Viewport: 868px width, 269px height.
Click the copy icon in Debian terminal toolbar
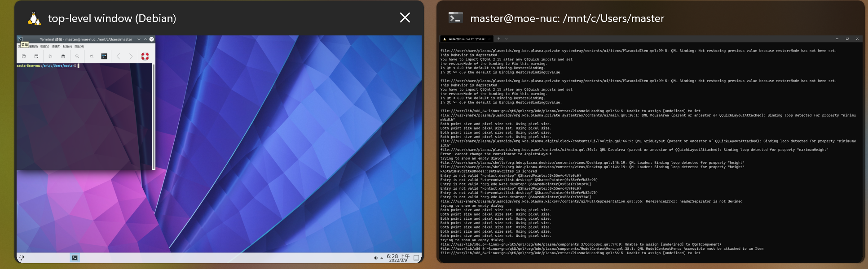pos(50,56)
